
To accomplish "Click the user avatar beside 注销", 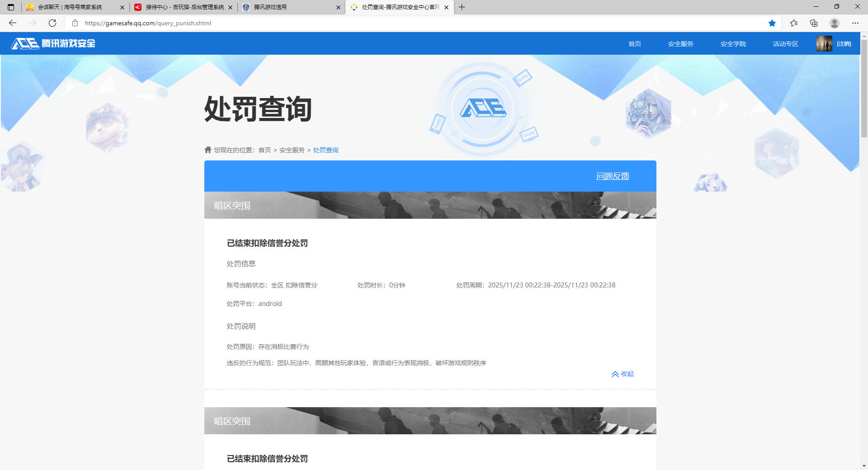I will [x=824, y=43].
